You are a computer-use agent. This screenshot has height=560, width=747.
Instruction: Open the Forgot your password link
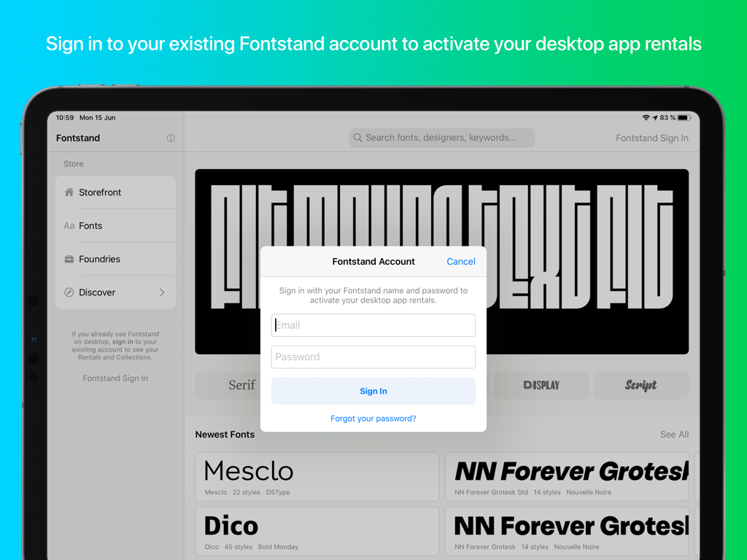click(373, 418)
